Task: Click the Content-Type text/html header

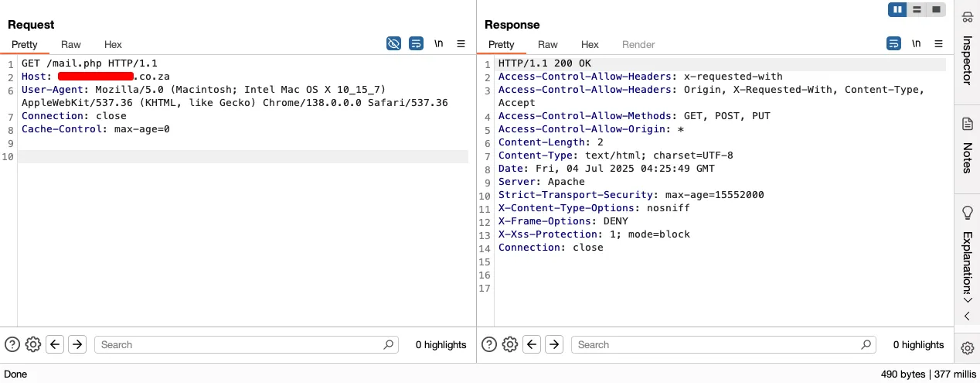Action: (x=616, y=156)
